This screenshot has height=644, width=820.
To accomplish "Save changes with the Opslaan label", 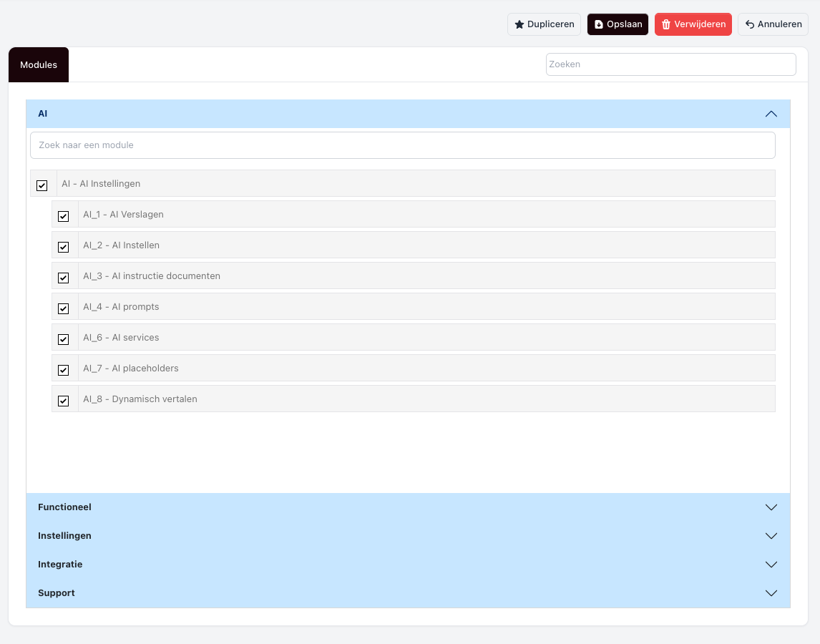I will [625, 24].
